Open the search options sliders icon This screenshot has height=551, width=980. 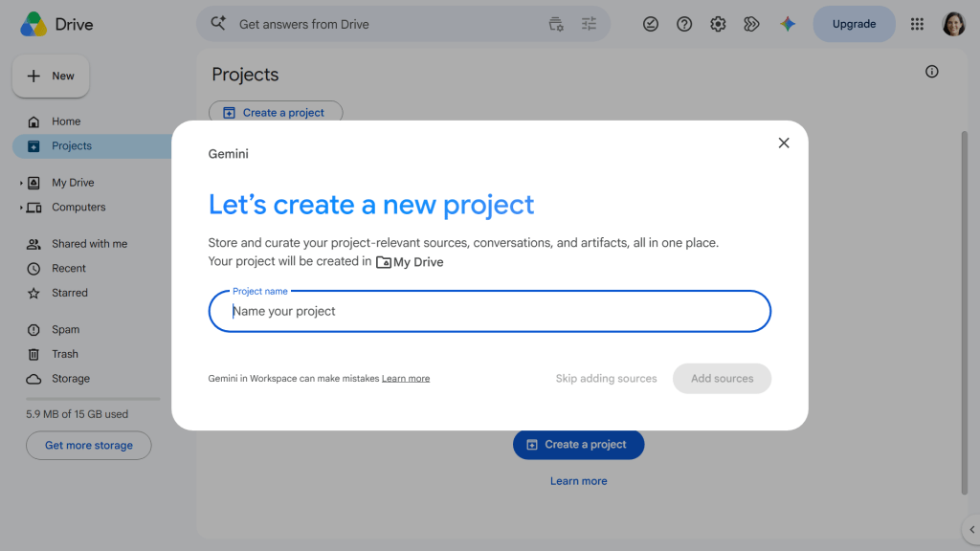pos(589,24)
